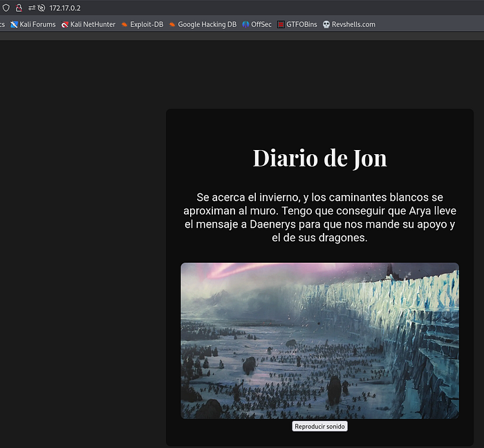This screenshot has width=484, height=448.
Task: Click the Google Hacking DB favicon icon
Action: pyautogui.click(x=172, y=24)
